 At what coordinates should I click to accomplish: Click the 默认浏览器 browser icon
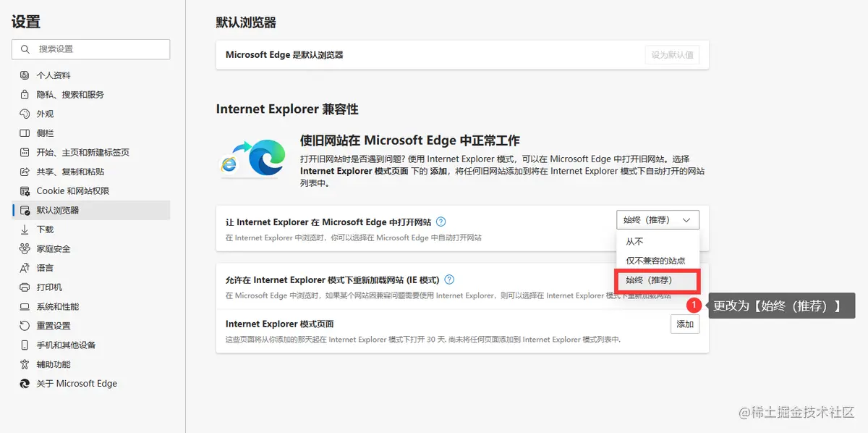pos(25,211)
